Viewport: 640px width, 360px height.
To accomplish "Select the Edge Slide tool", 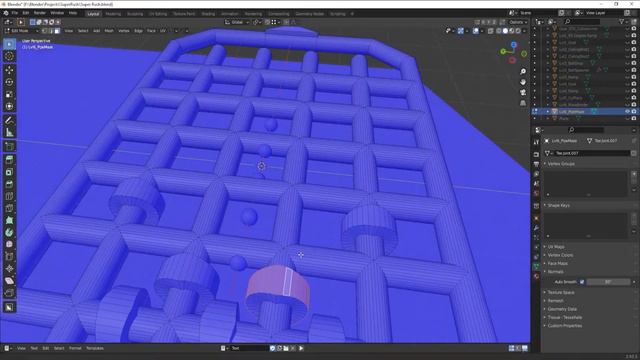I will [9, 256].
